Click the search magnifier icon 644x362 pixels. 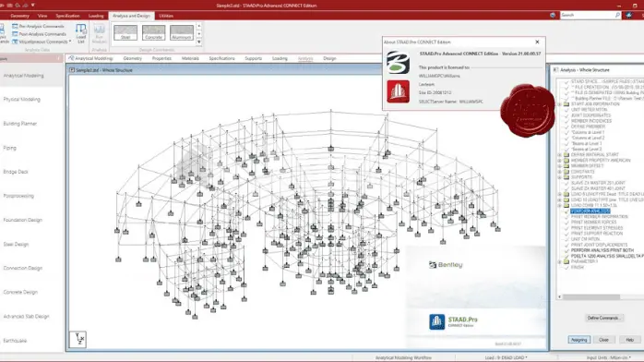click(617, 15)
